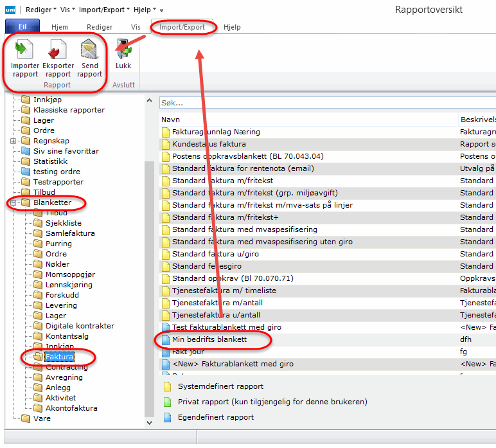Select the blue 'Min bedrifts blankett' report
This screenshot has height=448, width=496.
click(x=209, y=339)
